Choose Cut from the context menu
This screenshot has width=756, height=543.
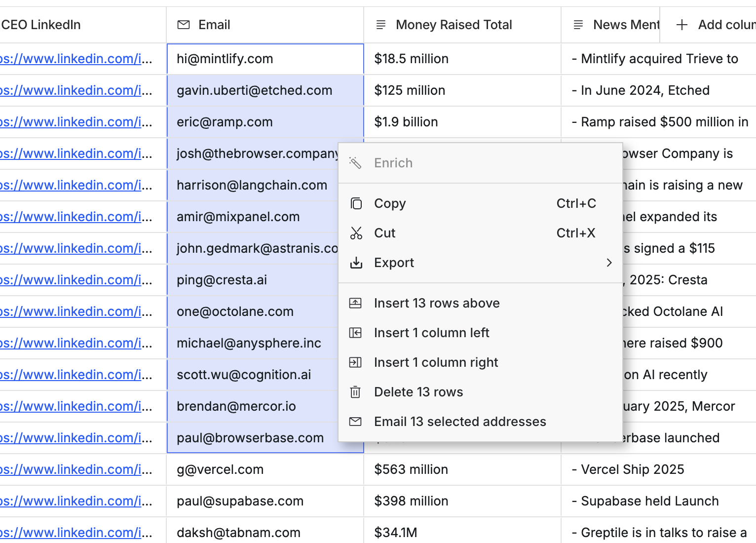(x=480, y=233)
